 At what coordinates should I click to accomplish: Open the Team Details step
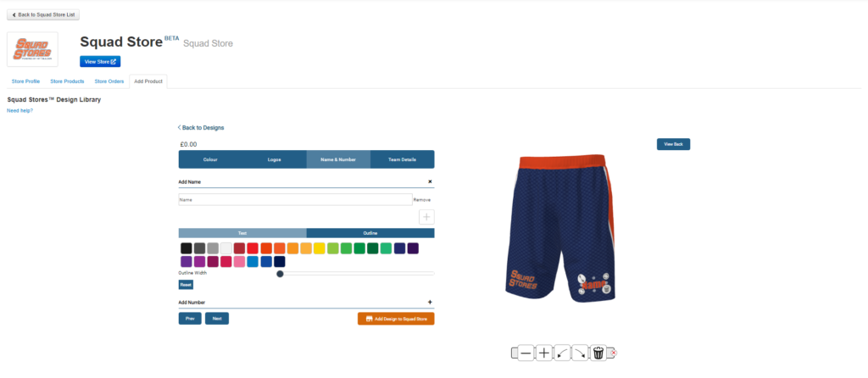[x=403, y=159]
